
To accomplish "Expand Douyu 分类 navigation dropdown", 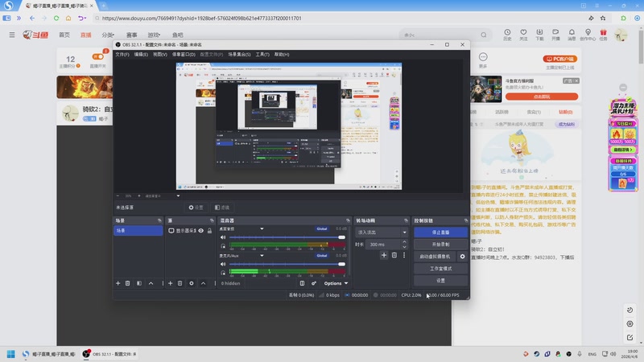I will point(108,35).
